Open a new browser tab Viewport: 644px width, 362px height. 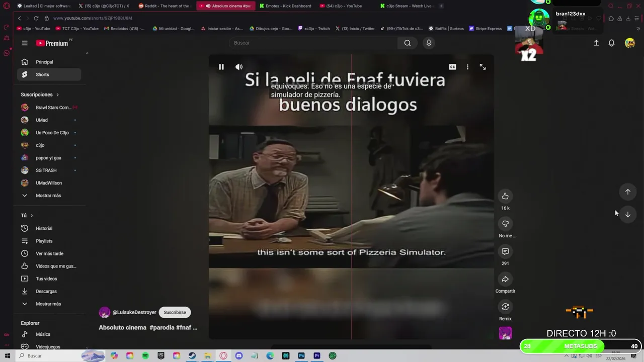tap(441, 6)
